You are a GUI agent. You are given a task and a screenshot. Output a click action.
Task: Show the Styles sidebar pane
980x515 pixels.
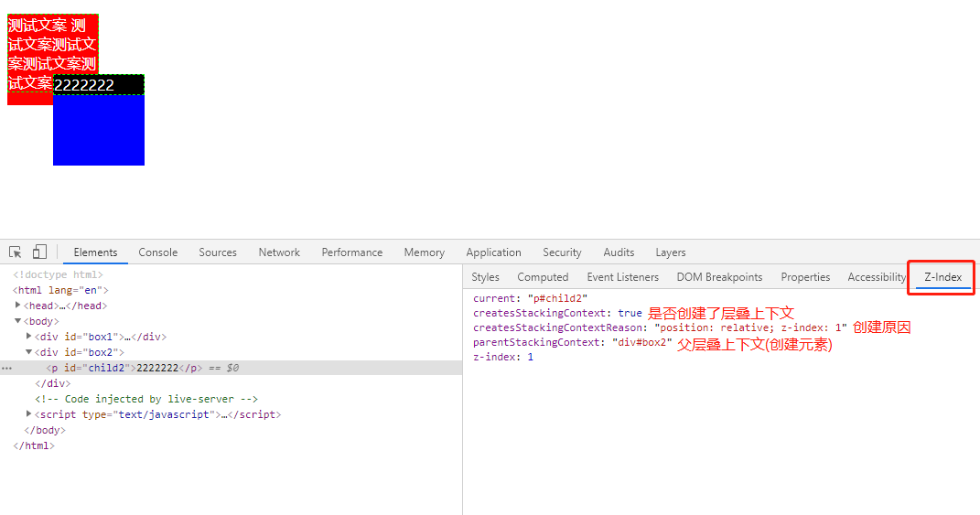485,277
